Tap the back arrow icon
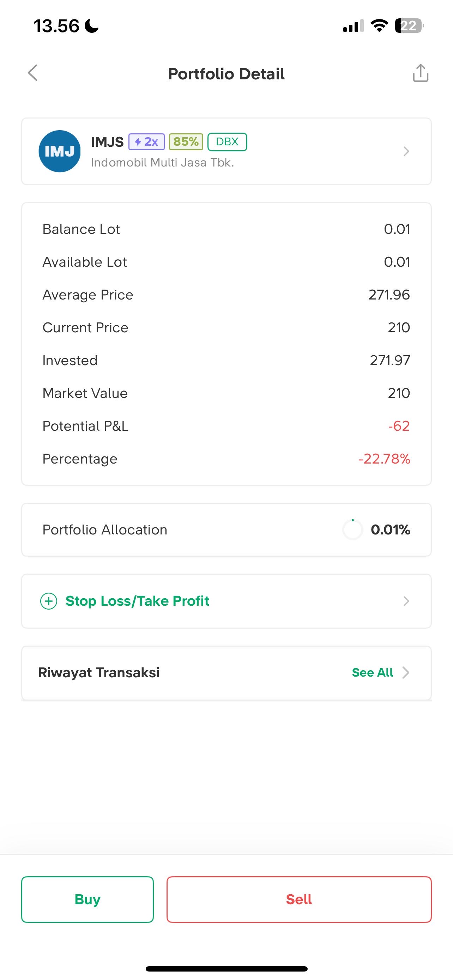Image resolution: width=453 pixels, height=980 pixels. pos(33,73)
